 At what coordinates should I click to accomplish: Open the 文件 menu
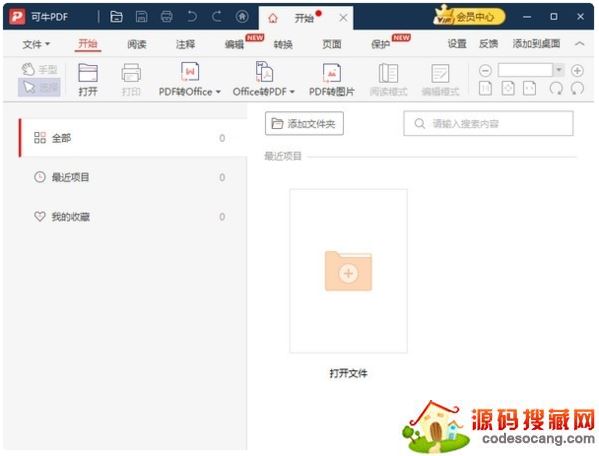point(36,44)
